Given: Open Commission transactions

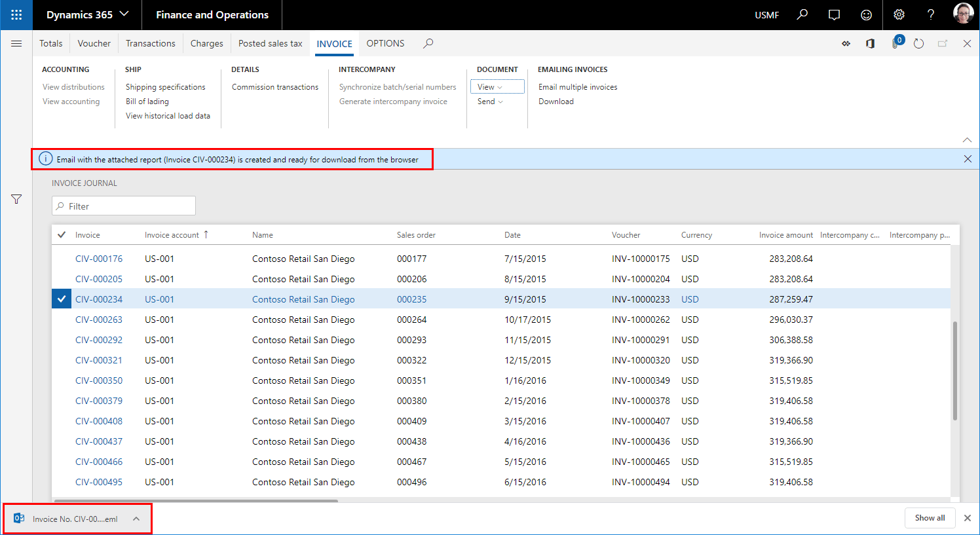Looking at the screenshot, I should [275, 87].
